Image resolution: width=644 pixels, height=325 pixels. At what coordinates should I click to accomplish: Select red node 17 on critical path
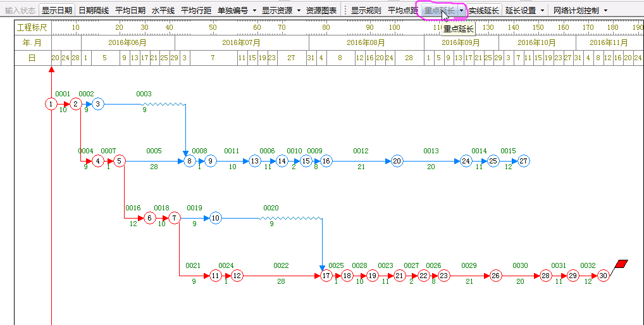click(x=326, y=275)
